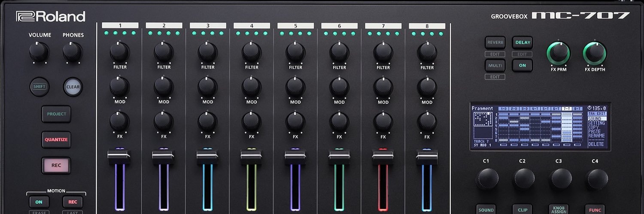Turn the FX DEPTH knob
The image size is (644, 214).
tap(595, 53)
